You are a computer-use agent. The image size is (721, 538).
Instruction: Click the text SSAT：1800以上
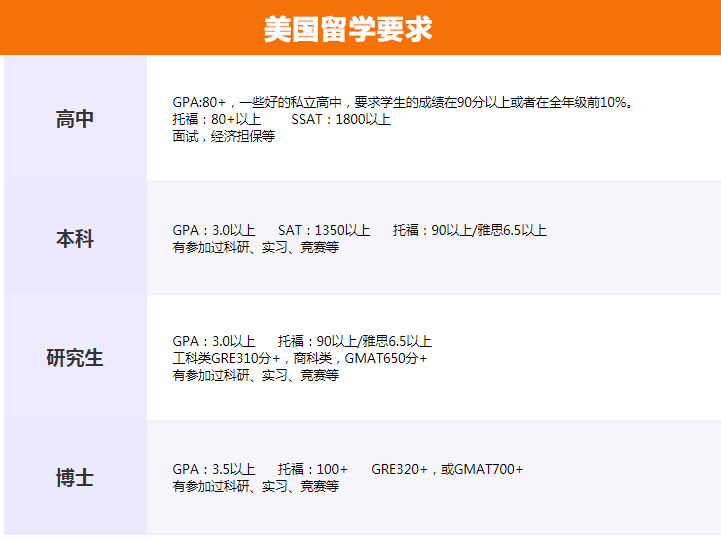341,120
